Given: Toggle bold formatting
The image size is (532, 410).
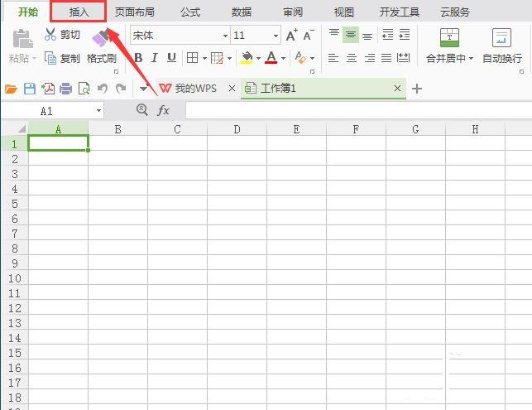Looking at the screenshot, I should point(138,58).
